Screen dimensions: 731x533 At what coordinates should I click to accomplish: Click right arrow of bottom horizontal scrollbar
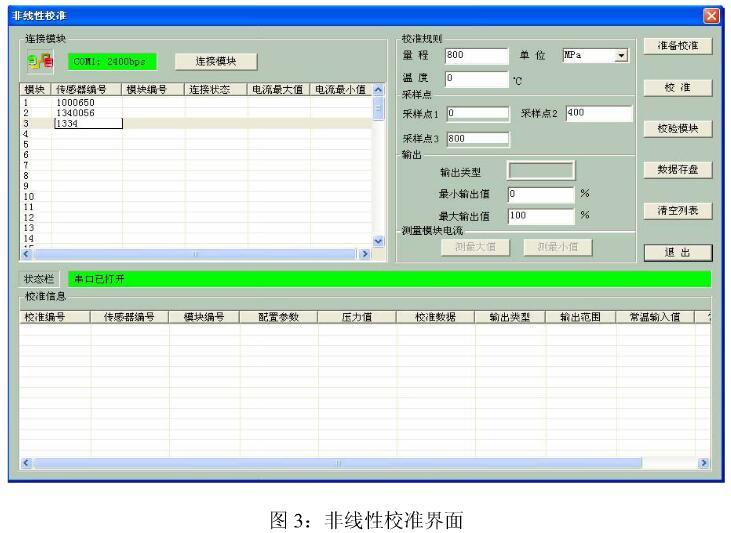(703, 463)
